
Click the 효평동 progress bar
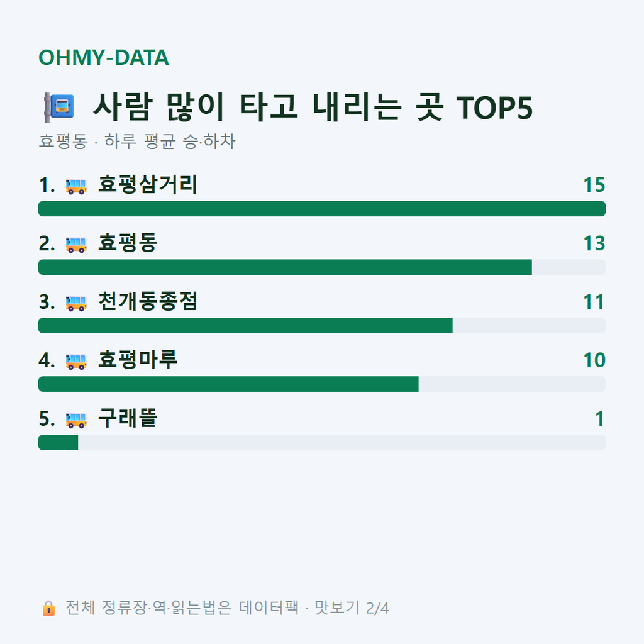(322, 267)
